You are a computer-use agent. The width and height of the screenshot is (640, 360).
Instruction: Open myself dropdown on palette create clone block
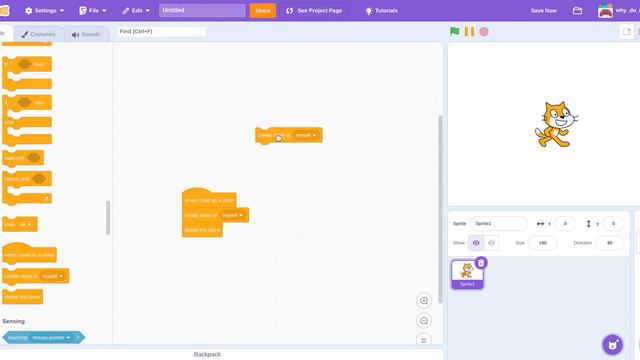click(53, 276)
